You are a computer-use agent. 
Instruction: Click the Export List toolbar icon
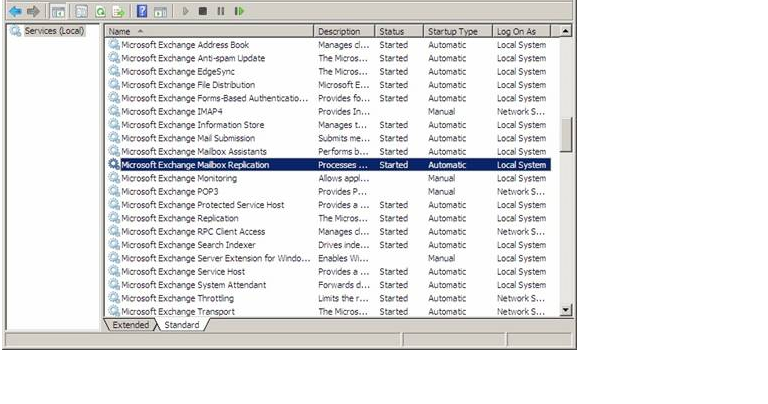click(x=118, y=11)
